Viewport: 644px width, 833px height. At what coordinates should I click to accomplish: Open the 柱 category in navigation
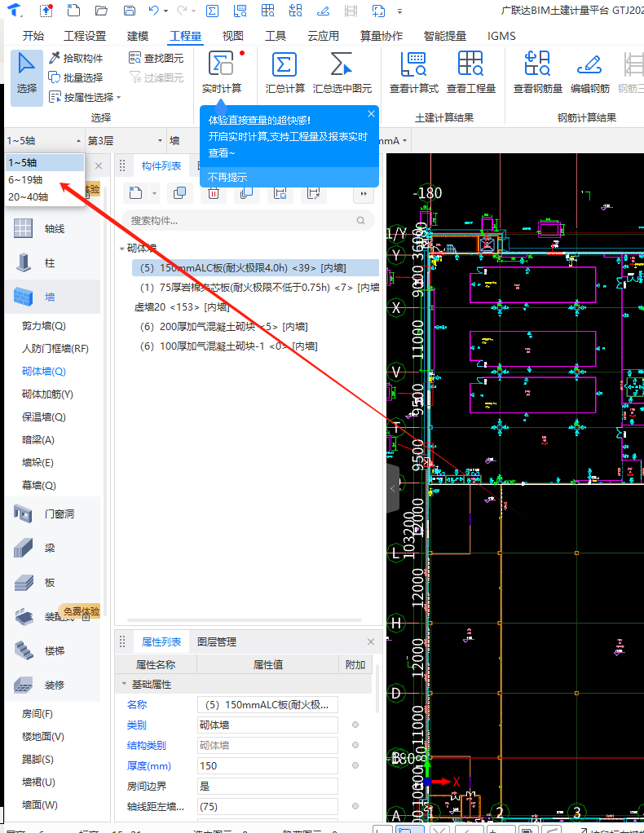pos(53,262)
